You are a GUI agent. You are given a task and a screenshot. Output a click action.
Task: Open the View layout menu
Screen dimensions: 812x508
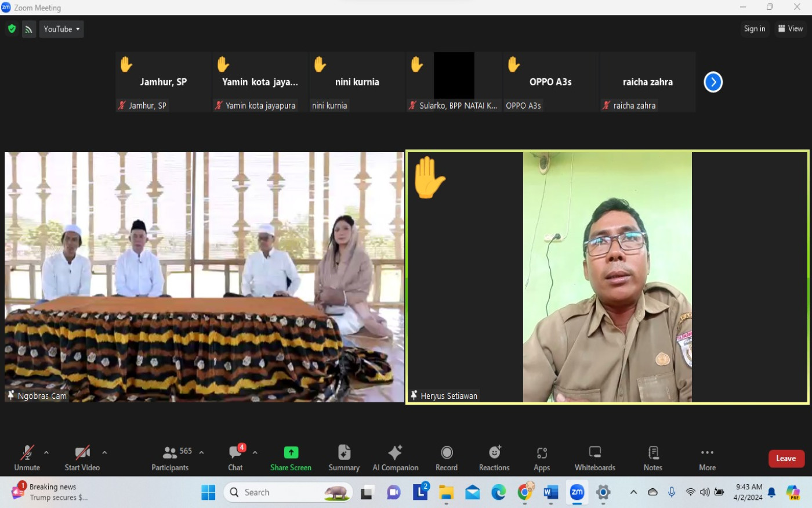(x=791, y=29)
